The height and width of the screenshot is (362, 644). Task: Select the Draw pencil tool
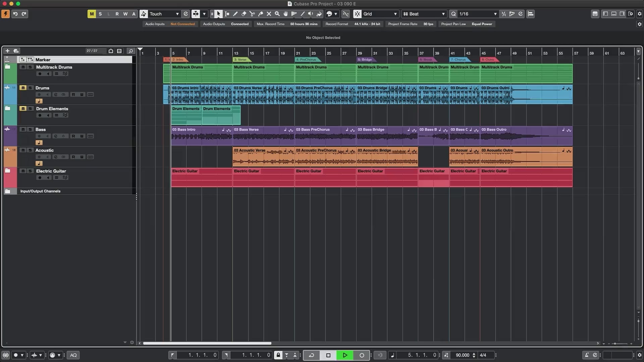(x=235, y=14)
